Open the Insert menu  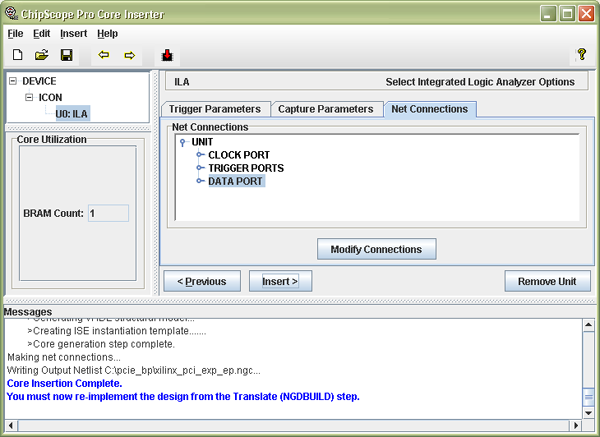tap(73, 33)
